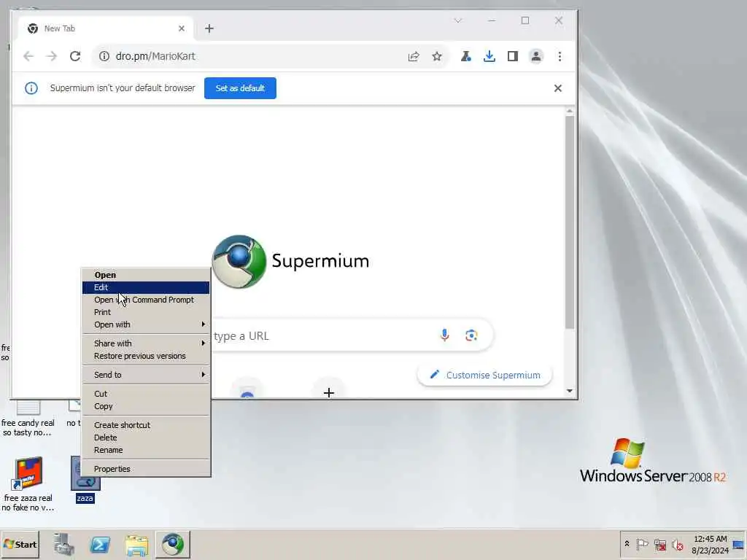Screen dimensions: 747x560
Task: Toggle the side panel icon
Action: pyautogui.click(x=513, y=56)
